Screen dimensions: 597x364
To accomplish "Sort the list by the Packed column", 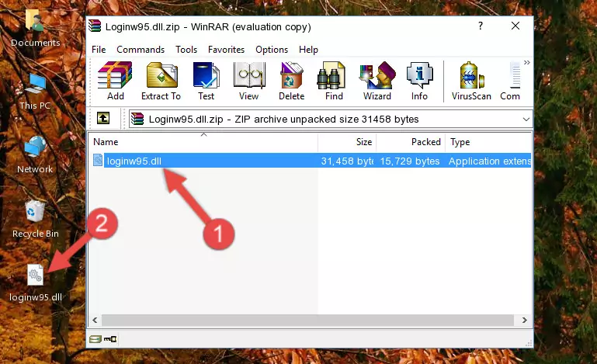I will (x=411, y=142).
